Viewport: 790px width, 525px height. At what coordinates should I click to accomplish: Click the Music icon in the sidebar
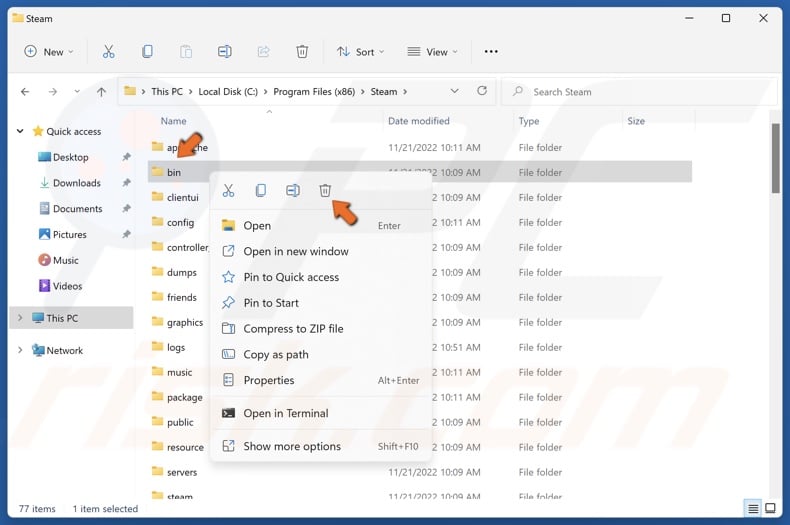click(44, 260)
